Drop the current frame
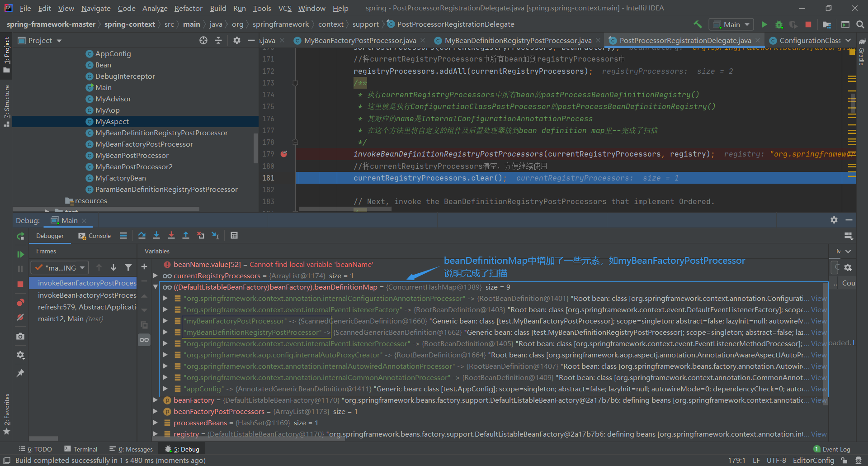Image resolution: width=868 pixels, height=466 pixels. [x=201, y=235]
